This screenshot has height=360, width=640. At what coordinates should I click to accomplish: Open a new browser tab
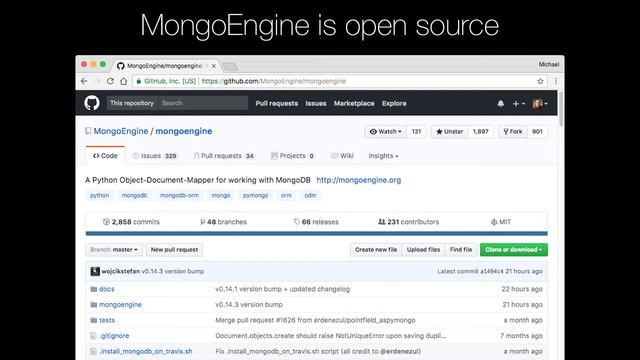tap(230, 66)
